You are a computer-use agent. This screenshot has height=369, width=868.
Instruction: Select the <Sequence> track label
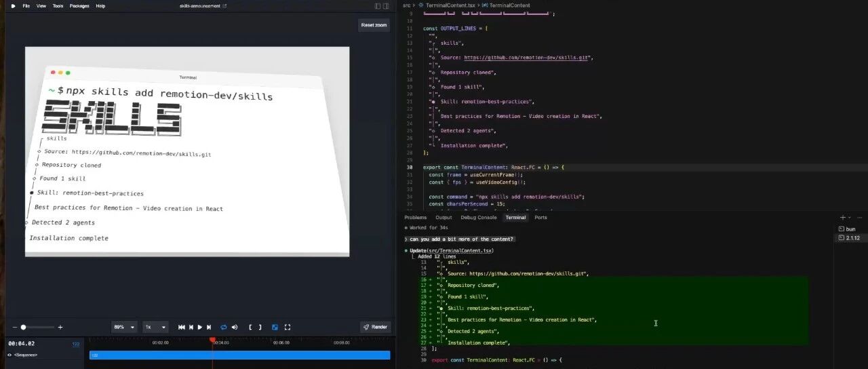coord(26,355)
